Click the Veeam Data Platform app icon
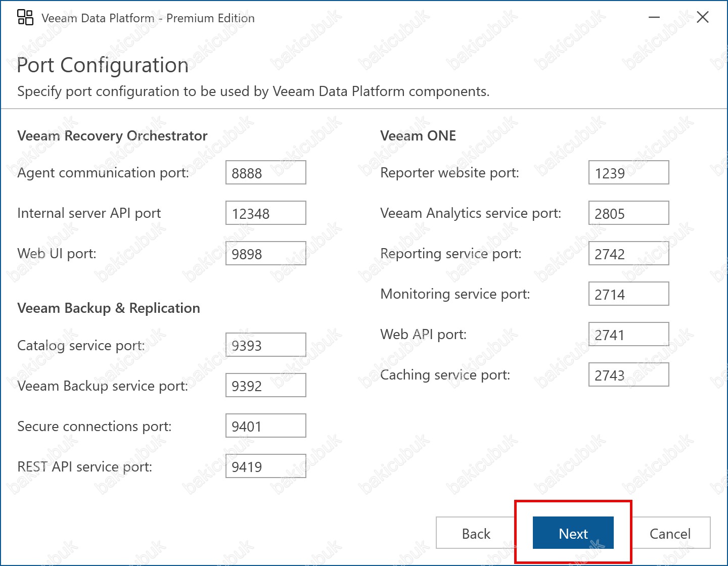The image size is (728, 566). point(25,18)
